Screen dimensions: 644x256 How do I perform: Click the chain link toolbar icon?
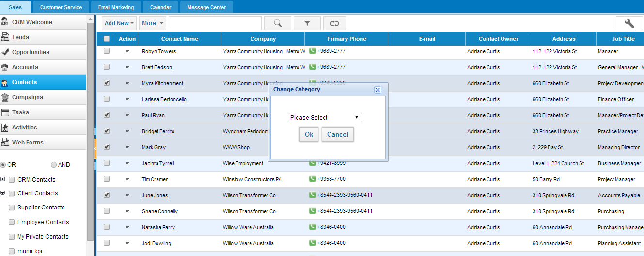[334, 23]
